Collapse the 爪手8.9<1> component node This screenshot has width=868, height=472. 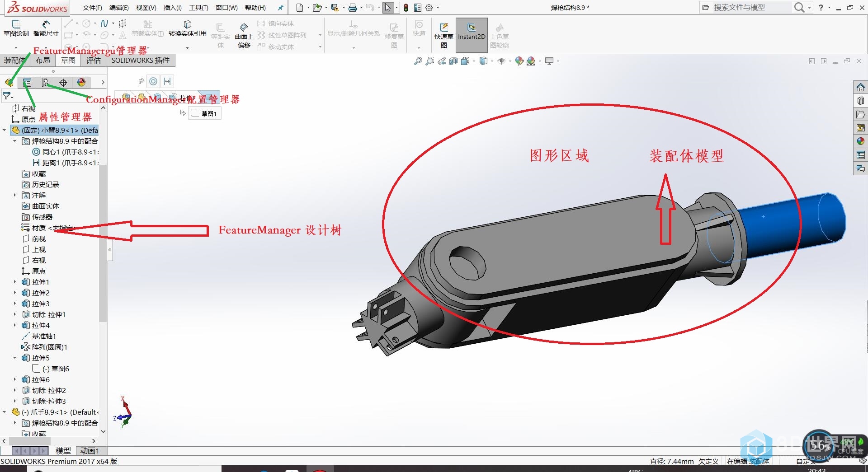point(5,412)
